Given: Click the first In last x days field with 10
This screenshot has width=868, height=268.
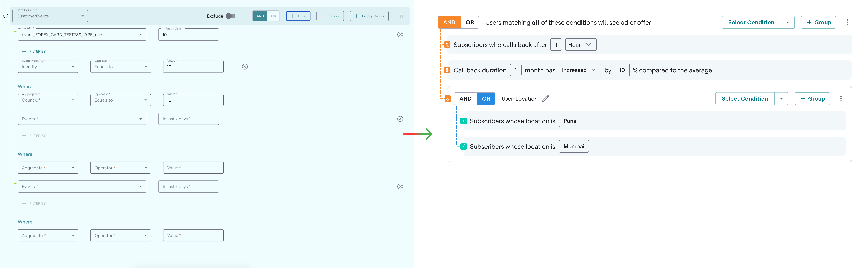Looking at the screenshot, I should pyautogui.click(x=189, y=34).
